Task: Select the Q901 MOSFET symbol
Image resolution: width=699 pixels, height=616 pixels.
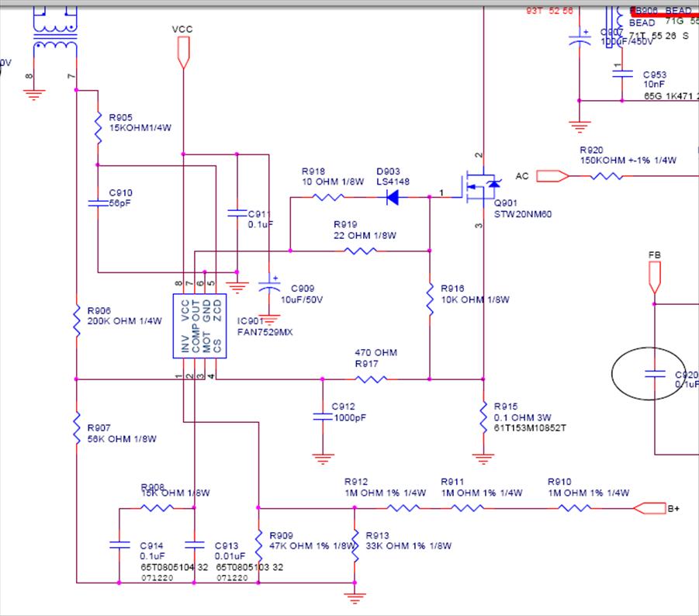Action: tap(481, 188)
